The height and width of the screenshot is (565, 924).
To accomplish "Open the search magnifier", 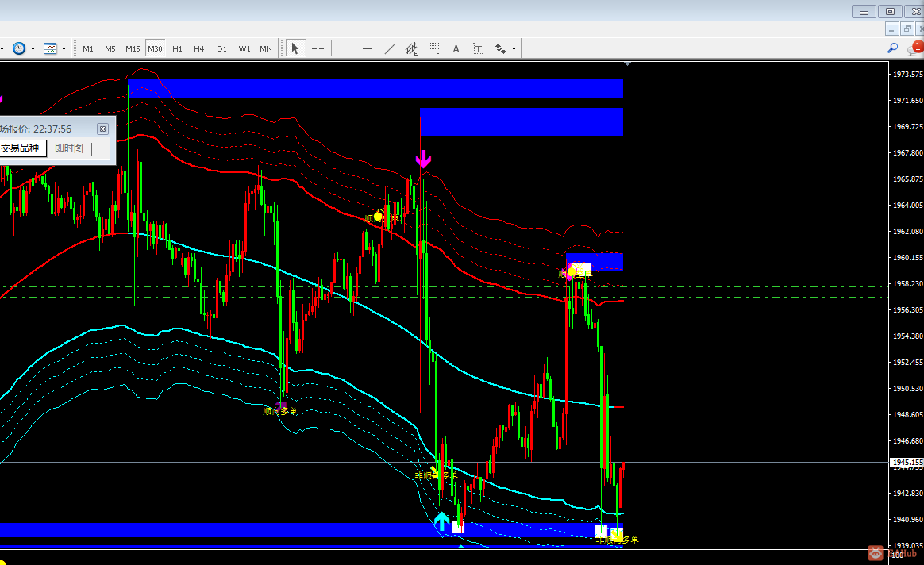I will click(893, 48).
